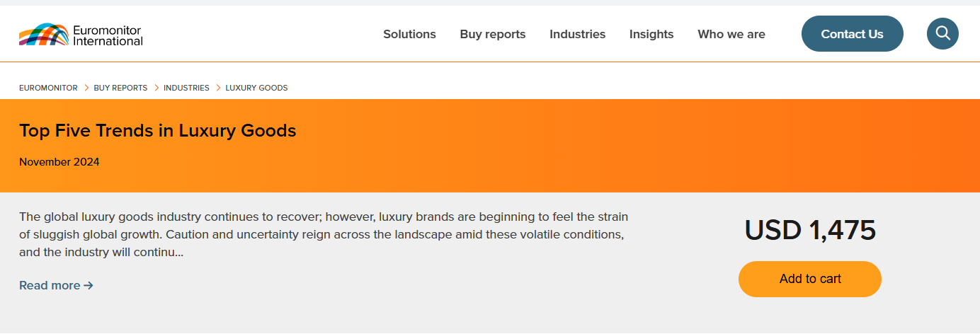Click the Top Five Trends in Luxury Goods title
The width and height of the screenshot is (980, 334).
[157, 131]
